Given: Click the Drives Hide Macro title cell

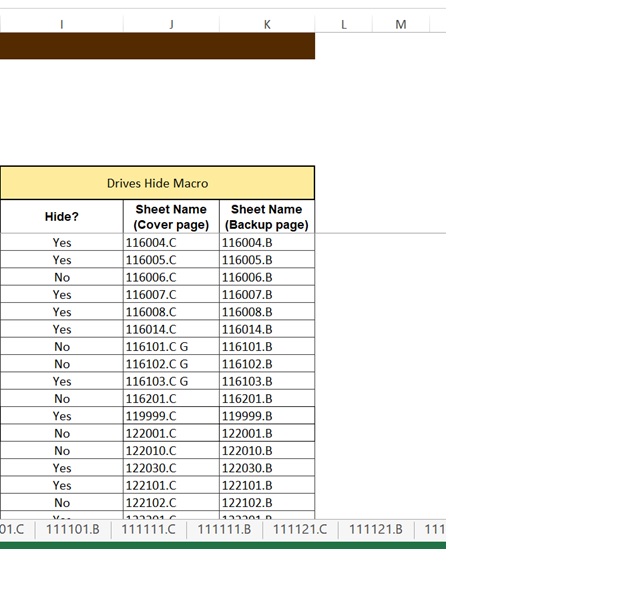Looking at the screenshot, I should click(x=157, y=183).
